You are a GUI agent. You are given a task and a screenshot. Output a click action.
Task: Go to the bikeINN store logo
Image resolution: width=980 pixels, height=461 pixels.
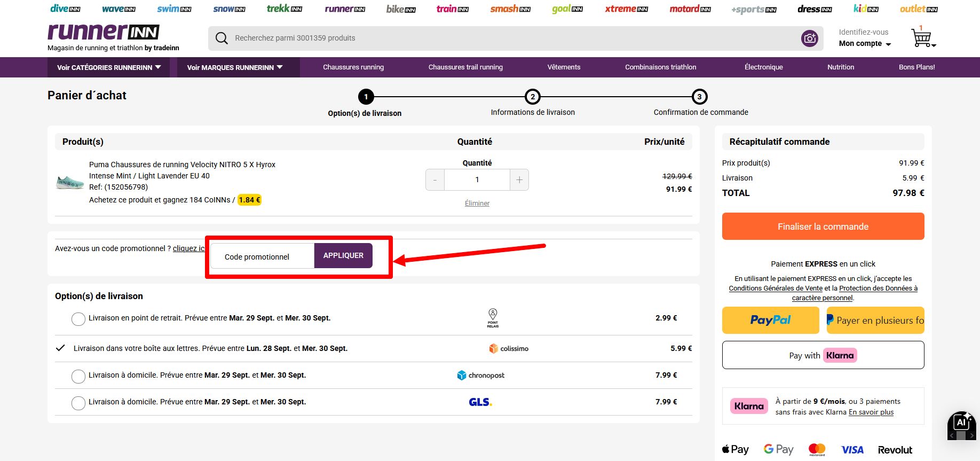tap(400, 9)
